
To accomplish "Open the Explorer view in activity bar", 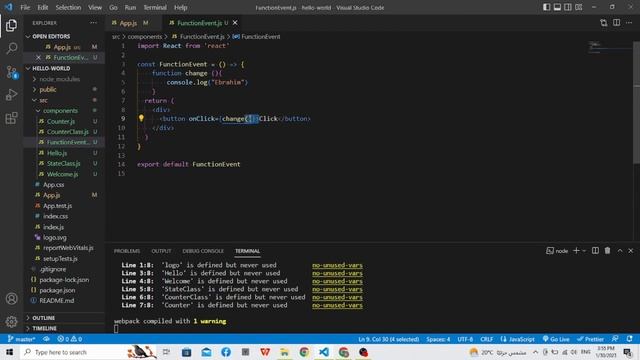I will (11, 26).
